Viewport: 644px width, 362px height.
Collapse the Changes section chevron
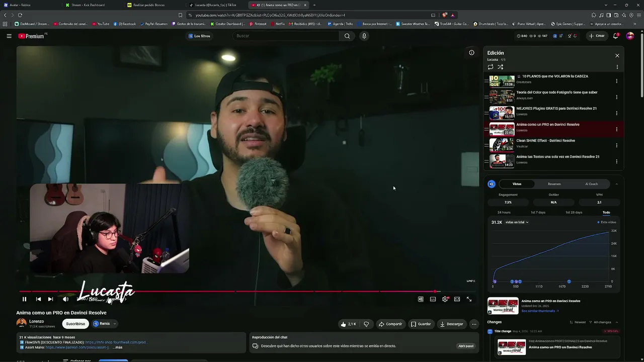coord(617,322)
